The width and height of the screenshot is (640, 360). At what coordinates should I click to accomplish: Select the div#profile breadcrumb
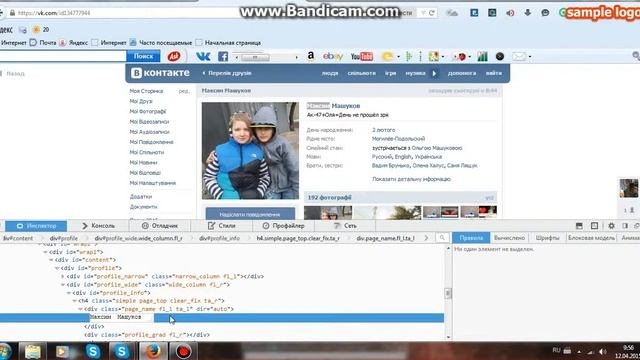click(x=64, y=238)
